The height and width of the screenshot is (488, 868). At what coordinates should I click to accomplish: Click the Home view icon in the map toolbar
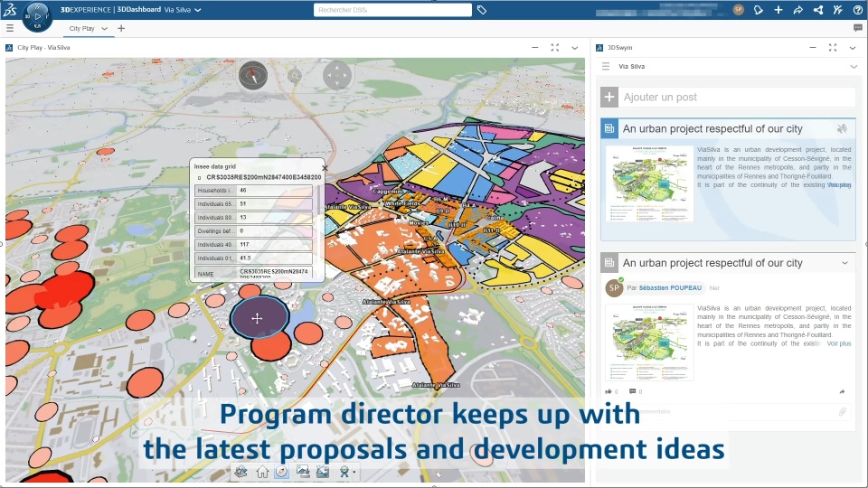pos(262,472)
